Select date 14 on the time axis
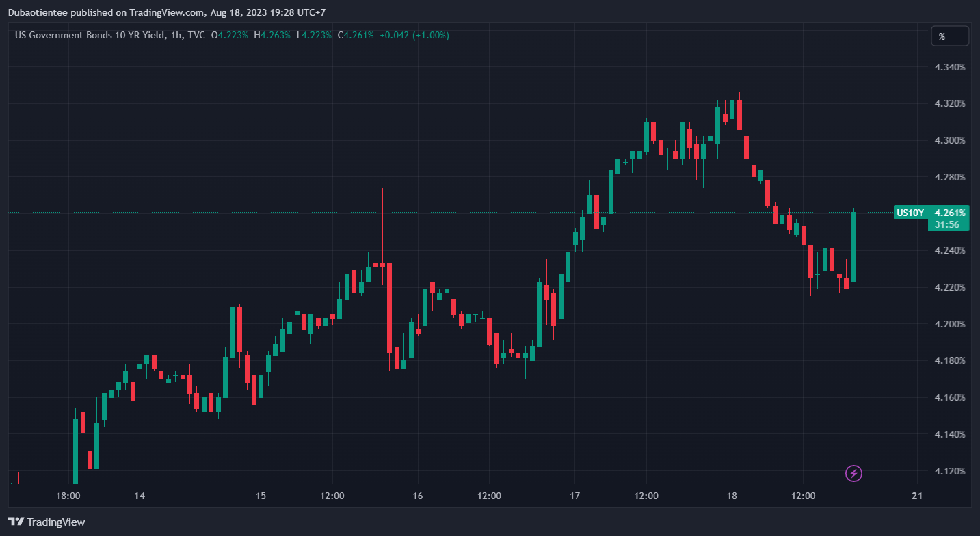 tap(139, 496)
